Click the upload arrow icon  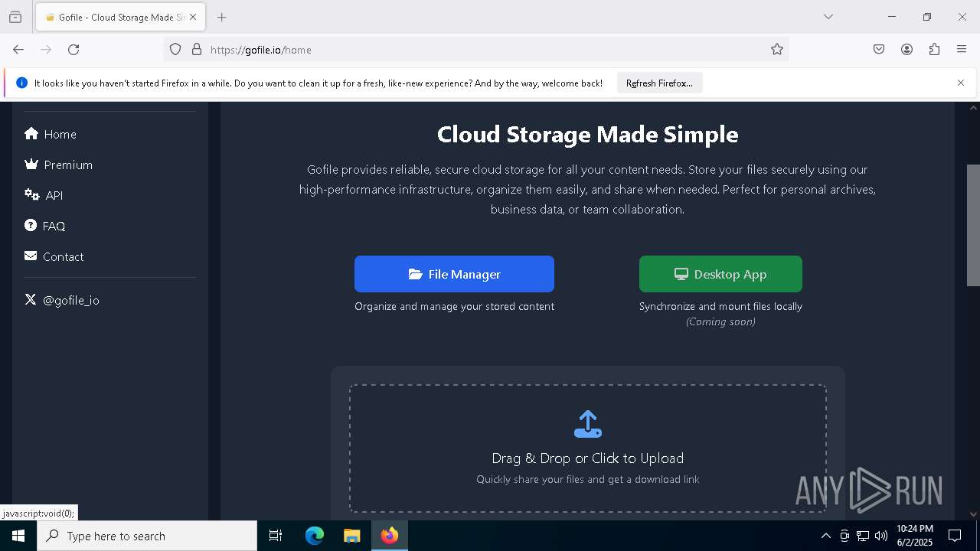click(588, 424)
